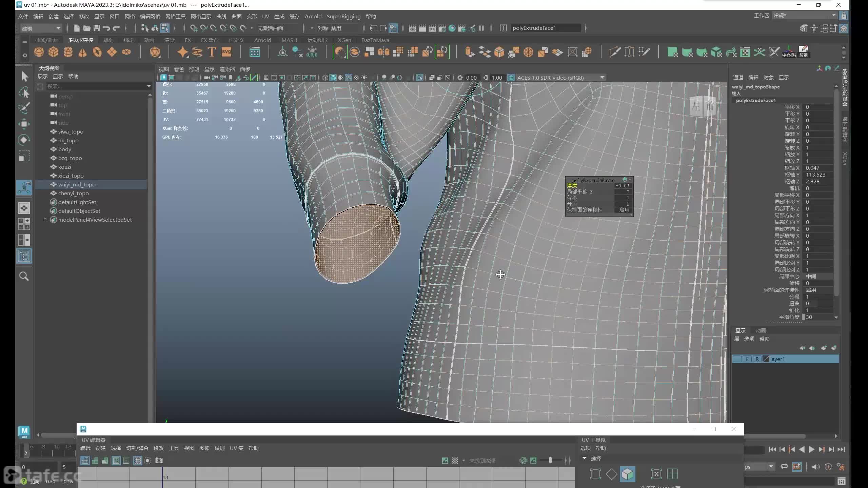Toggle viewport lights bulb icon

point(364,78)
